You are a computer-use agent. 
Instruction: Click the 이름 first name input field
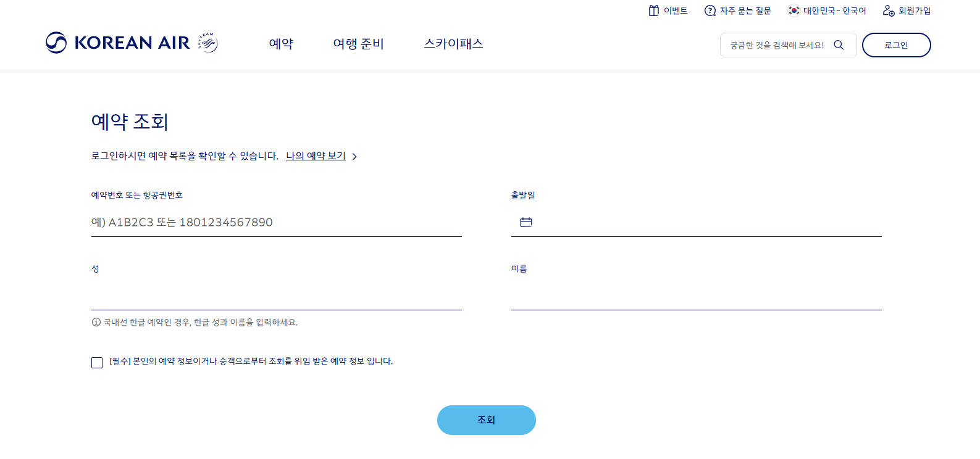(x=697, y=296)
